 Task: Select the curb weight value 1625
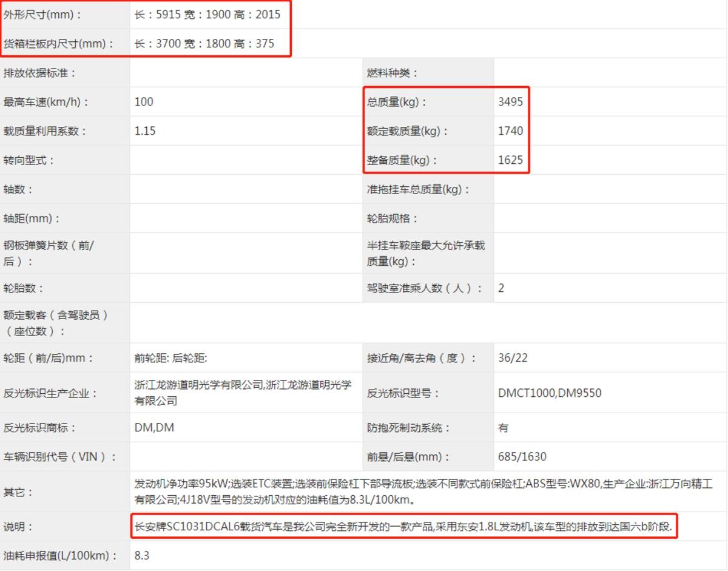click(x=510, y=160)
